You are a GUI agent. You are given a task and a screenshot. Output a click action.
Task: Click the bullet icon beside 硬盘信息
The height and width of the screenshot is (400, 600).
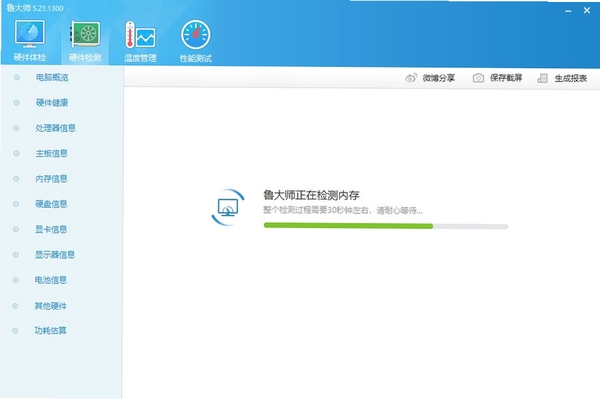pos(16,204)
